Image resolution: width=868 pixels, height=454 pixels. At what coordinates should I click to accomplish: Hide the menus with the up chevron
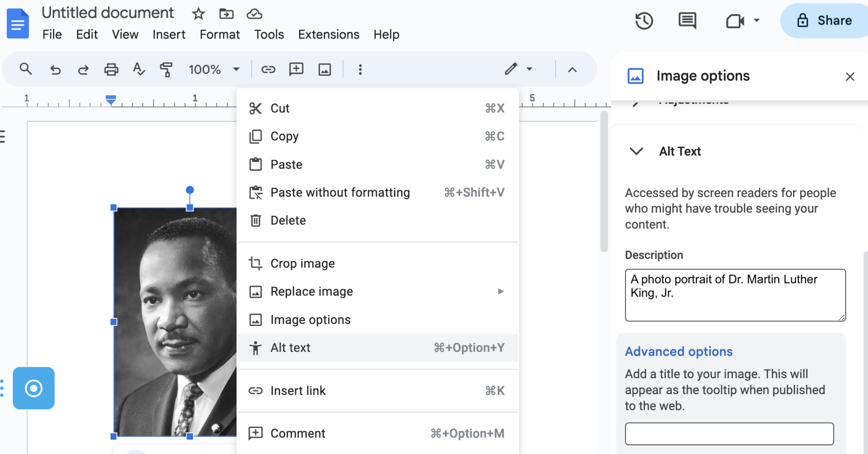[572, 70]
